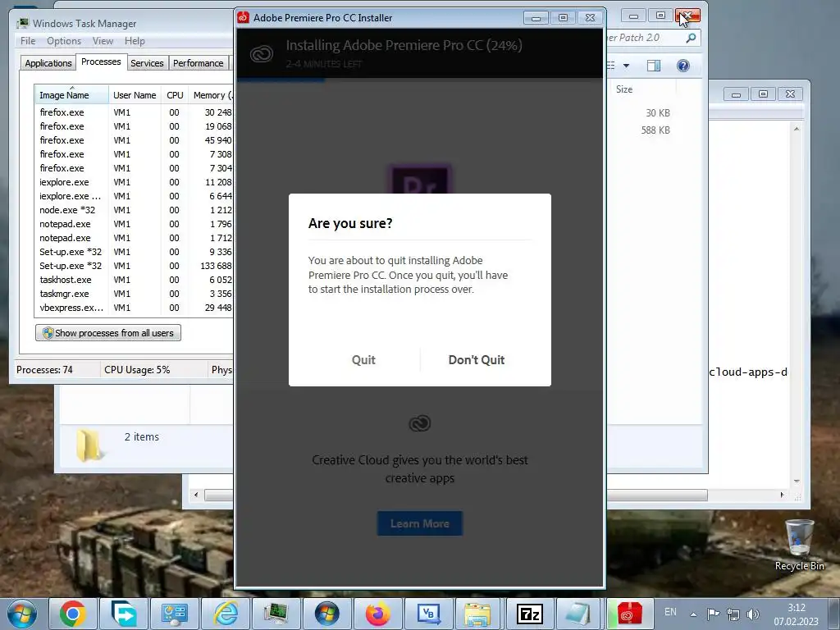Click the folder icon in Explorer details pane
Image resolution: width=840 pixels, height=630 pixels.
click(89, 445)
